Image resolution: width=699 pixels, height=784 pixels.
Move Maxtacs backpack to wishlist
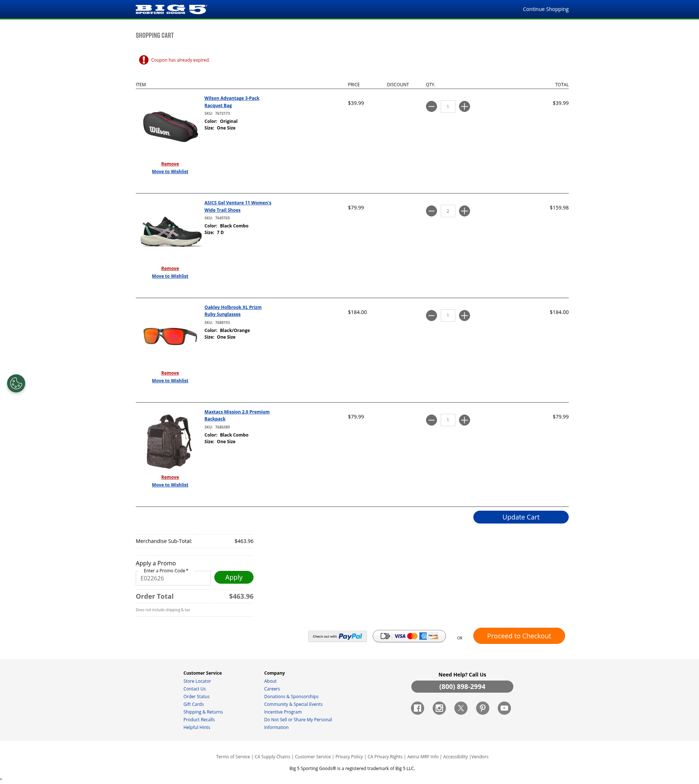pos(170,485)
